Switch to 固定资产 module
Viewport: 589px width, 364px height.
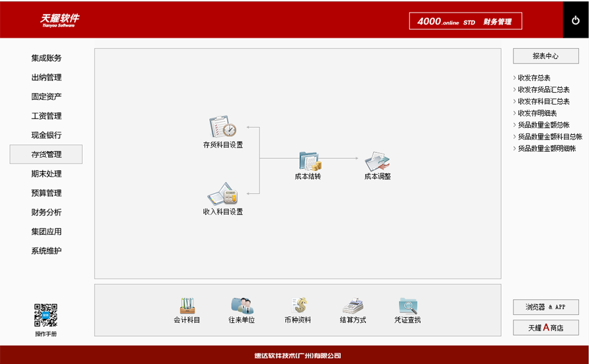click(x=46, y=97)
